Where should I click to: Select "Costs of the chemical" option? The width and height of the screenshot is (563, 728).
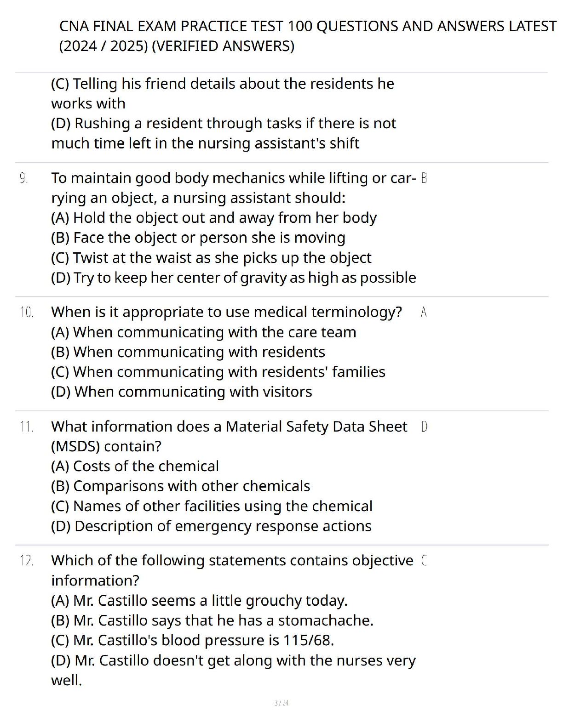click(135, 466)
